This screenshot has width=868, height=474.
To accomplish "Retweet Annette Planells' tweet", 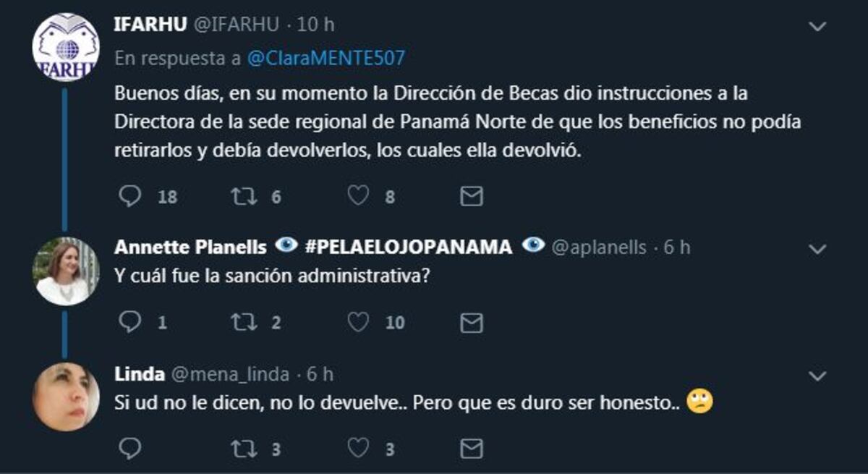I will (245, 321).
